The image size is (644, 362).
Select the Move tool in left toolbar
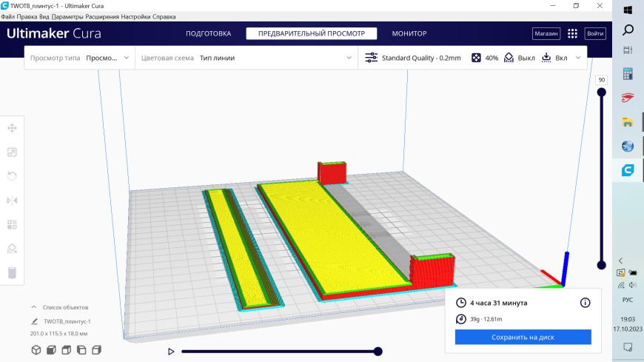[12, 128]
